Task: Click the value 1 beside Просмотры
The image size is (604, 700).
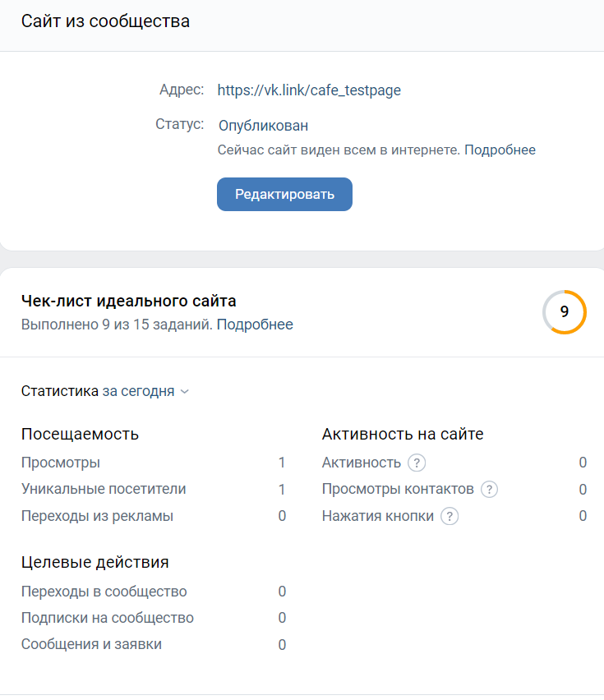Action: click(282, 463)
